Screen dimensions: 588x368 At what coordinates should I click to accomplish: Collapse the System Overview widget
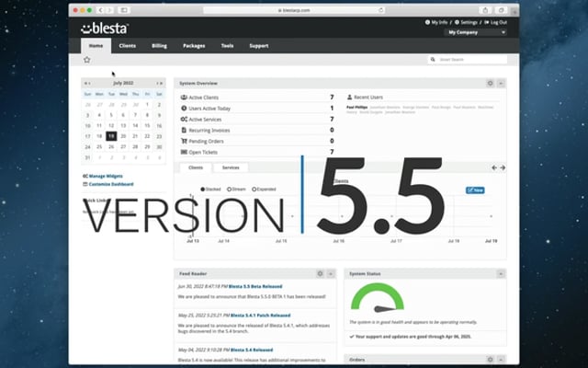pos(501,83)
